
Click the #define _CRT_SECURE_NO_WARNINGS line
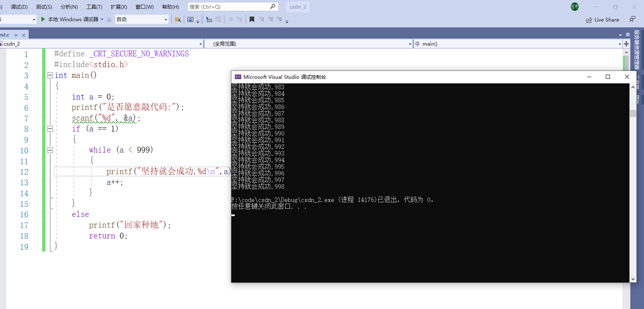tap(122, 54)
